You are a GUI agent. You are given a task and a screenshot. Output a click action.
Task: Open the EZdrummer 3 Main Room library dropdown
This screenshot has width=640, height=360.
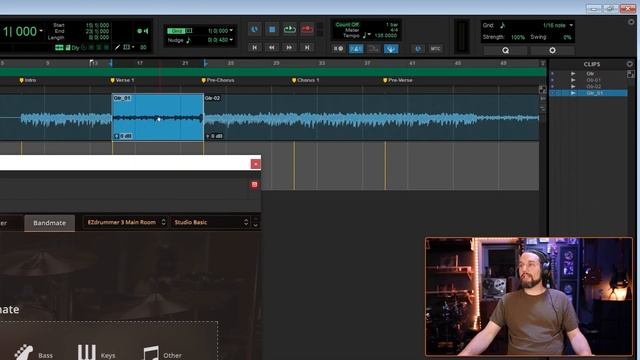point(125,222)
